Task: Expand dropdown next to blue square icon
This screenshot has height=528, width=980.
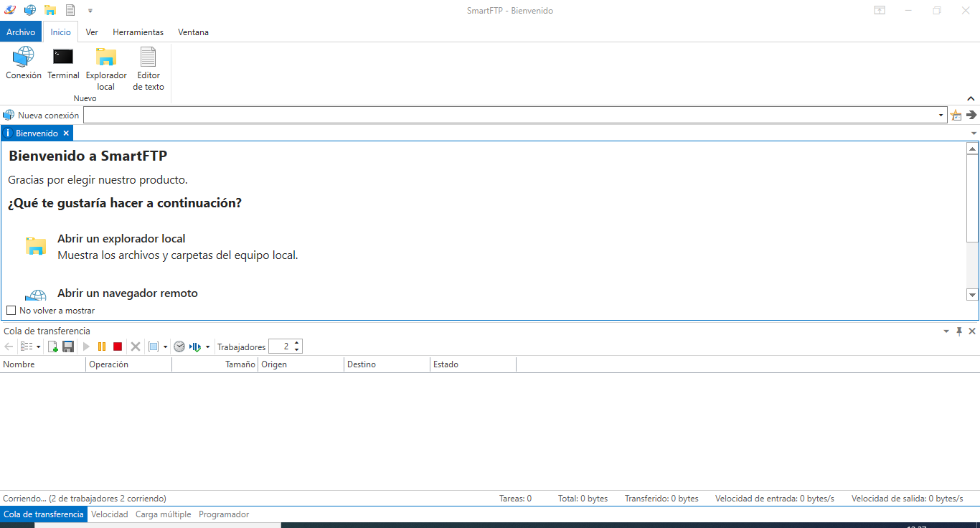Action: [x=165, y=347]
